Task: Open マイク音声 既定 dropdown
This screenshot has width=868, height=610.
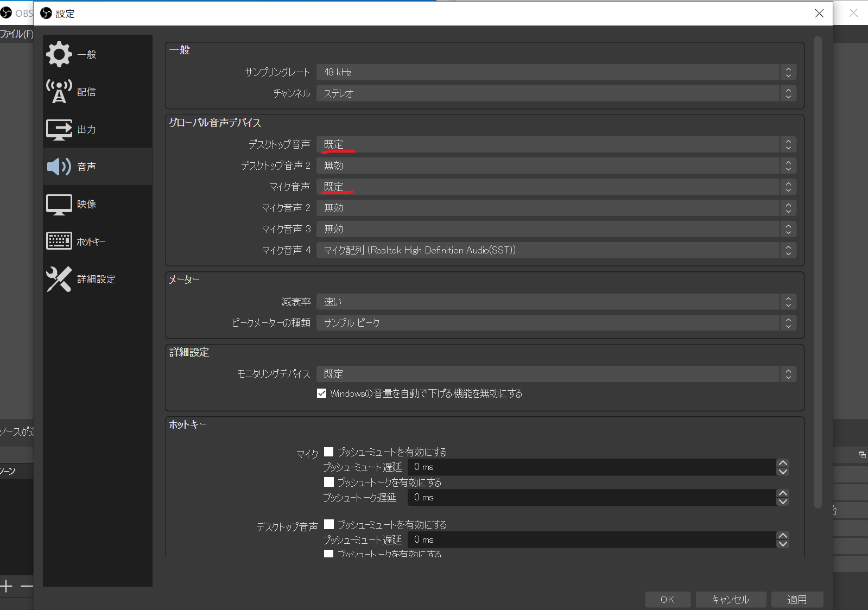Action: click(556, 187)
